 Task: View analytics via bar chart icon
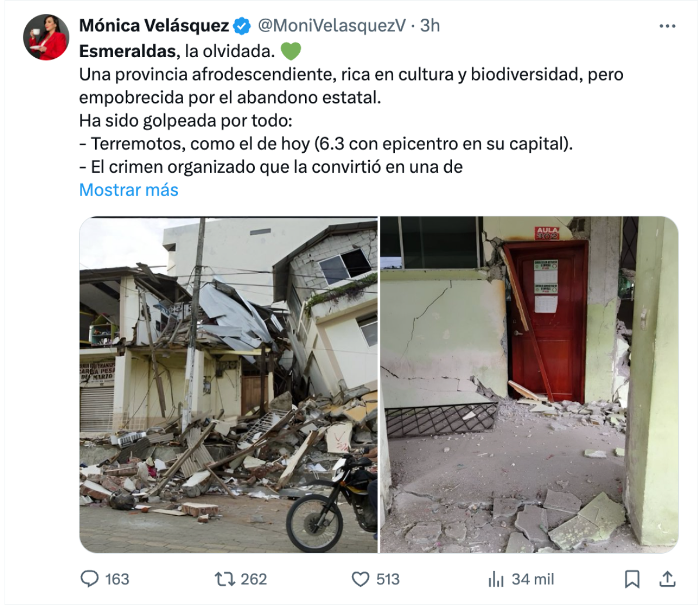click(x=496, y=579)
